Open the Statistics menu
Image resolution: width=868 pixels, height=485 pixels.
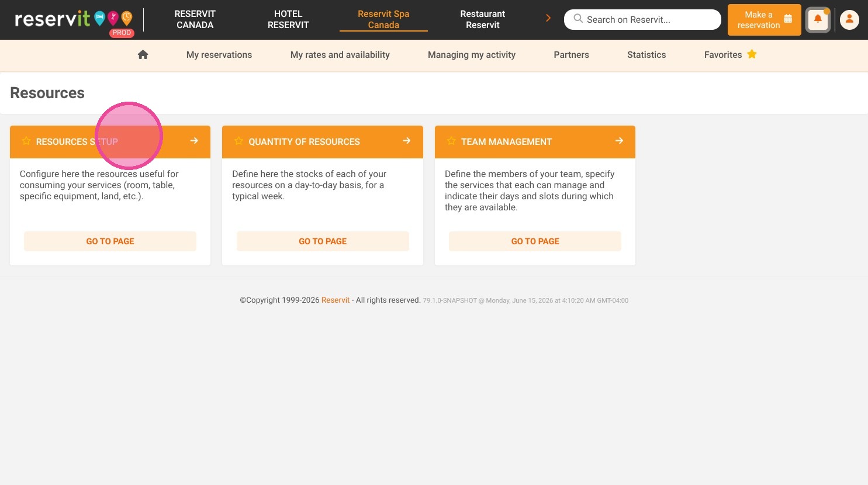(646, 54)
